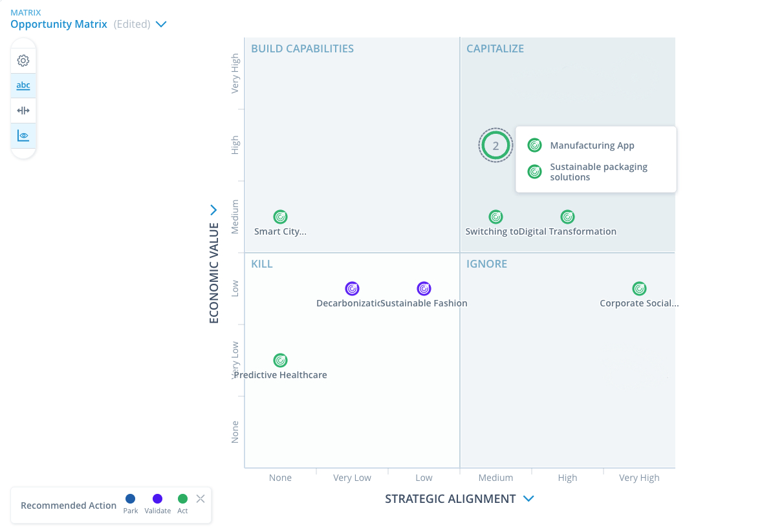Toggle the Act action filter
The height and width of the screenshot is (532, 784).
182,499
